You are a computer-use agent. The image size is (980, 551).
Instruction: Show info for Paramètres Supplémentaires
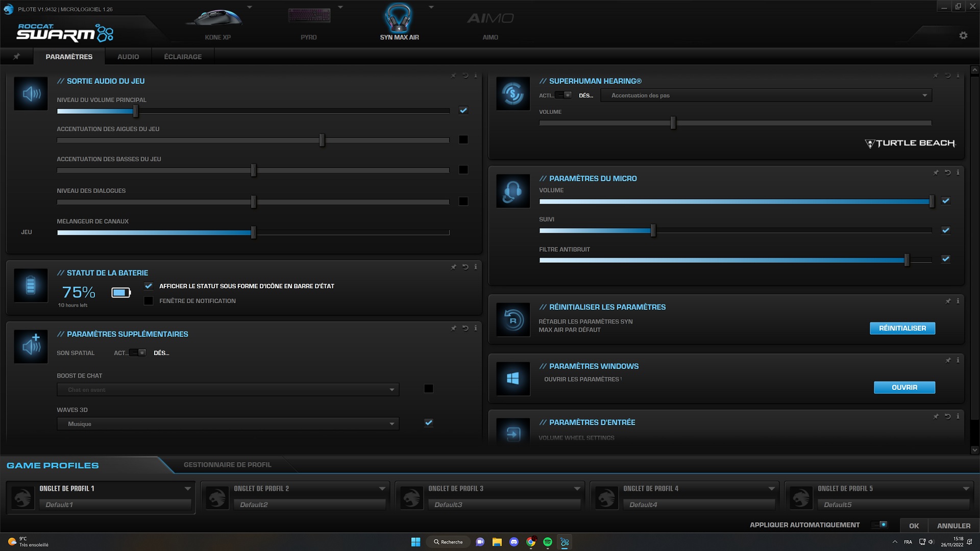coord(476,328)
